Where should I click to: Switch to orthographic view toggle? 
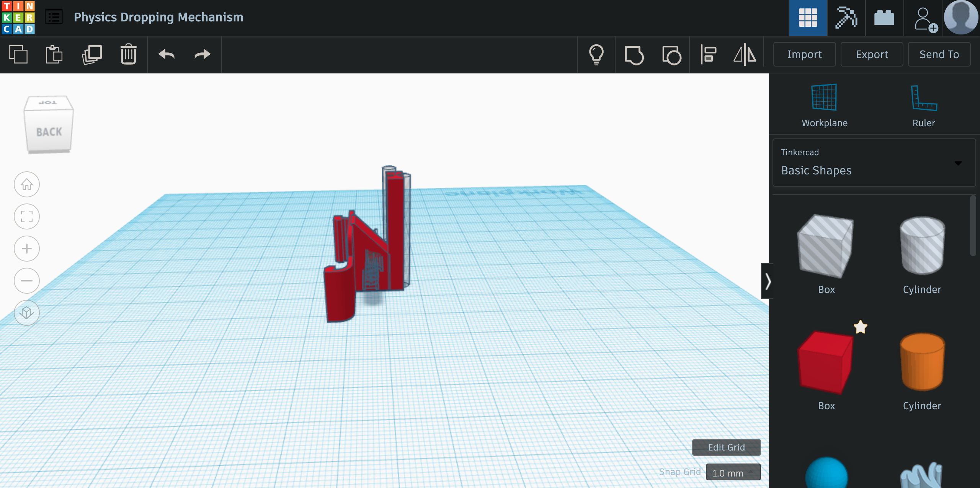point(26,313)
